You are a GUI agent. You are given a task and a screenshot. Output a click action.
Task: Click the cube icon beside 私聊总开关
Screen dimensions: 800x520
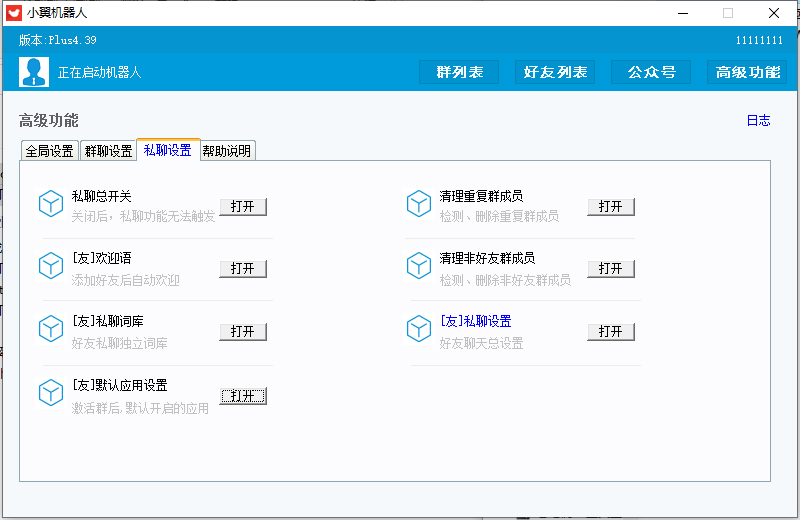(51, 204)
